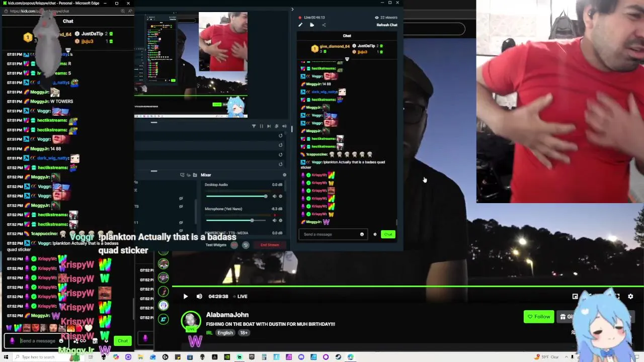The width and height of the screenshot is (644, 362).
Task: Replay the first event in the list
Action: click(281, 136)
